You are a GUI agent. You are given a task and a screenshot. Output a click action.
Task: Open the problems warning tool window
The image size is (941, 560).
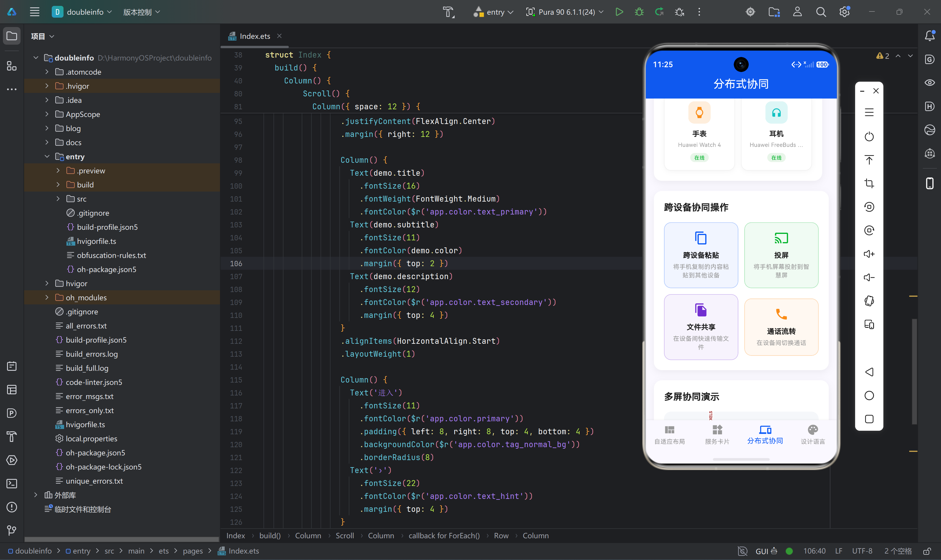point(12,507)
